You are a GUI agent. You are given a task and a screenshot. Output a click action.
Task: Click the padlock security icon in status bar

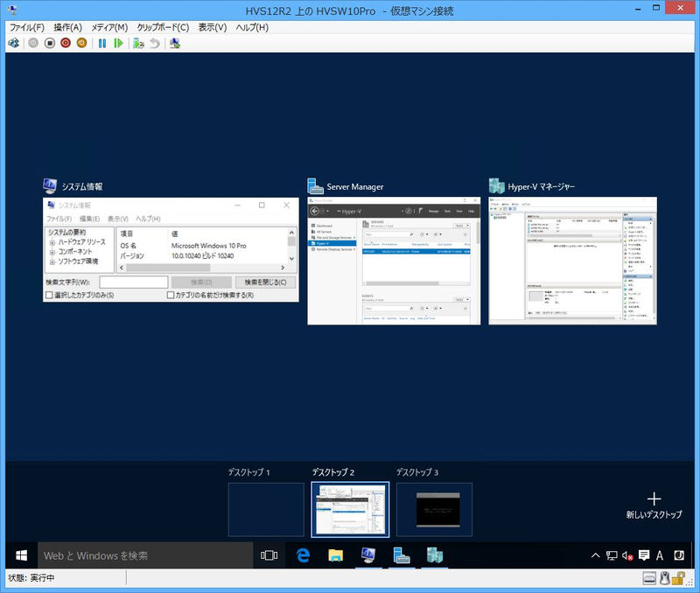[678, 579]
